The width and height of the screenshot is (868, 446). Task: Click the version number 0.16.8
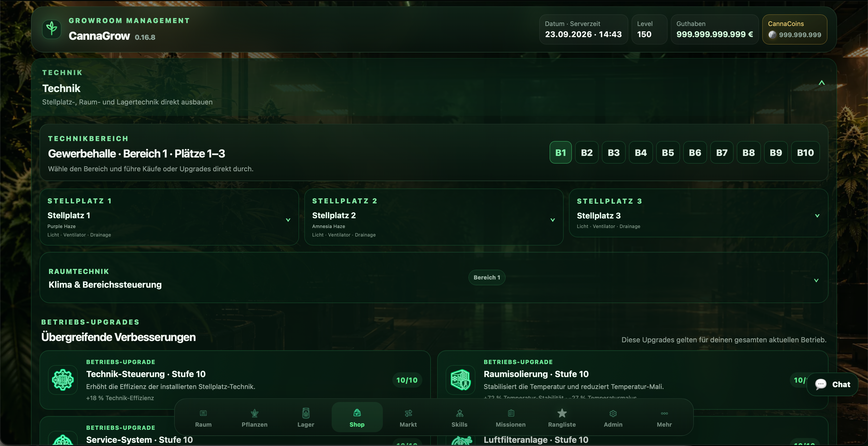(x=145, y=37)
